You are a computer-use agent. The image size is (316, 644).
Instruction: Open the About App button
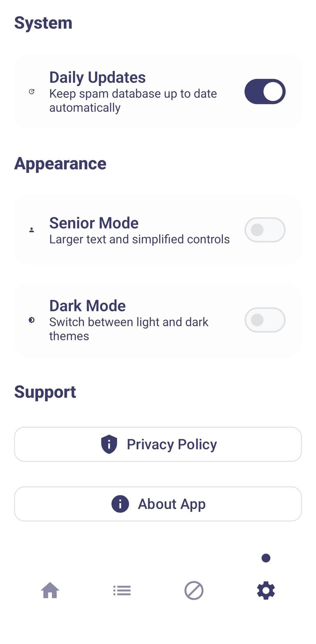(x=158, y=504)
